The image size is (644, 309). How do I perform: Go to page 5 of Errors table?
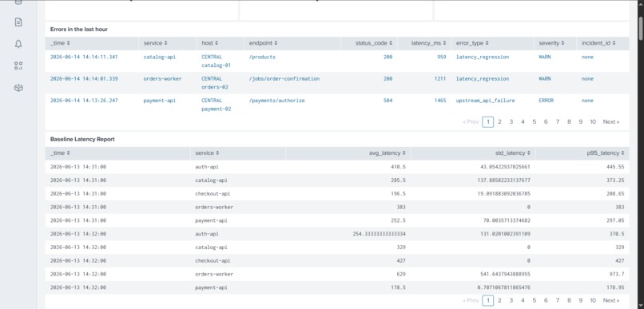pyautogui.click(x=535, y=122)
